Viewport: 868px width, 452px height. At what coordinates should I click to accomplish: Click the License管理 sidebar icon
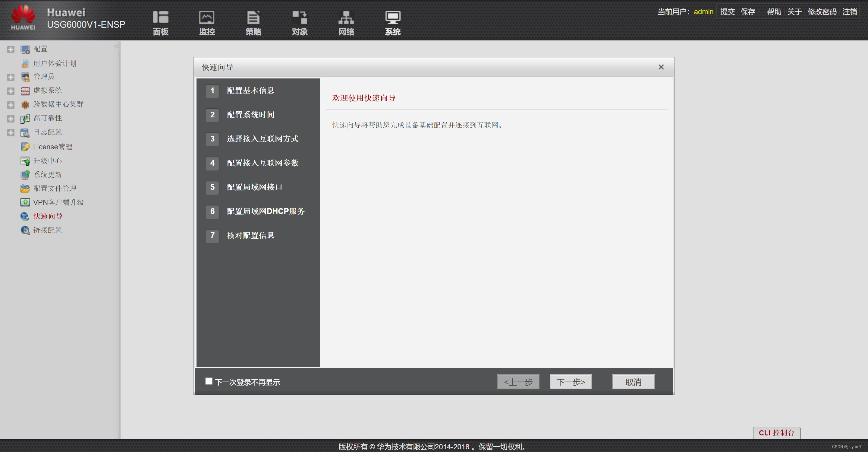coord(25,147)
